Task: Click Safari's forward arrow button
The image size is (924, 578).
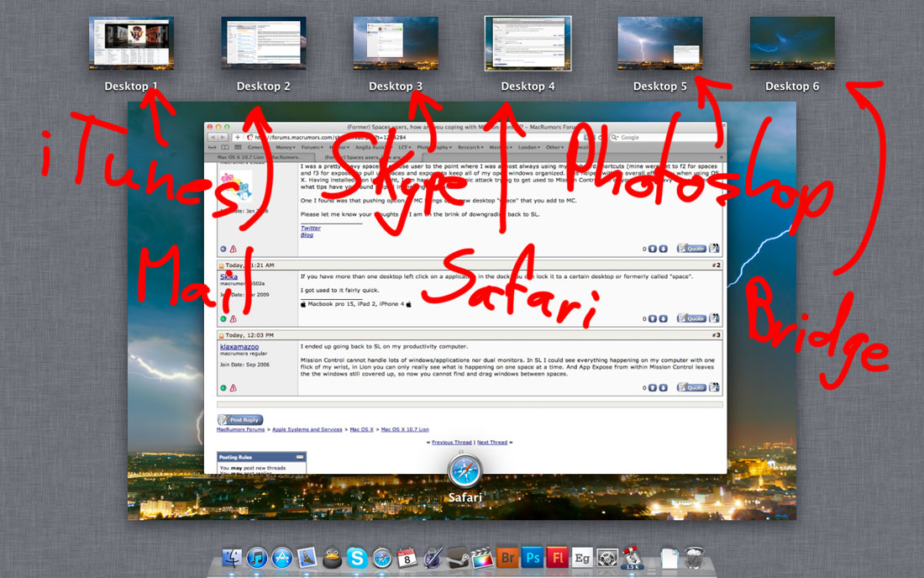Action: point(223,137)
